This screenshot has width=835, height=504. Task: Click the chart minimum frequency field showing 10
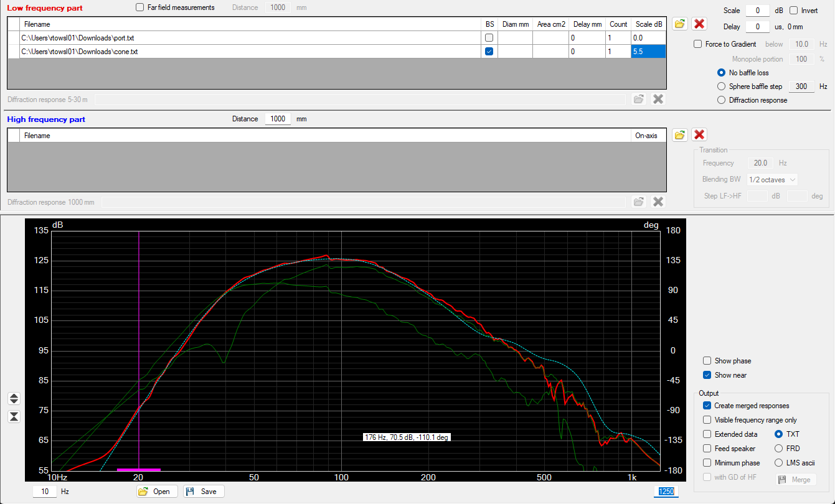point(44,492)
